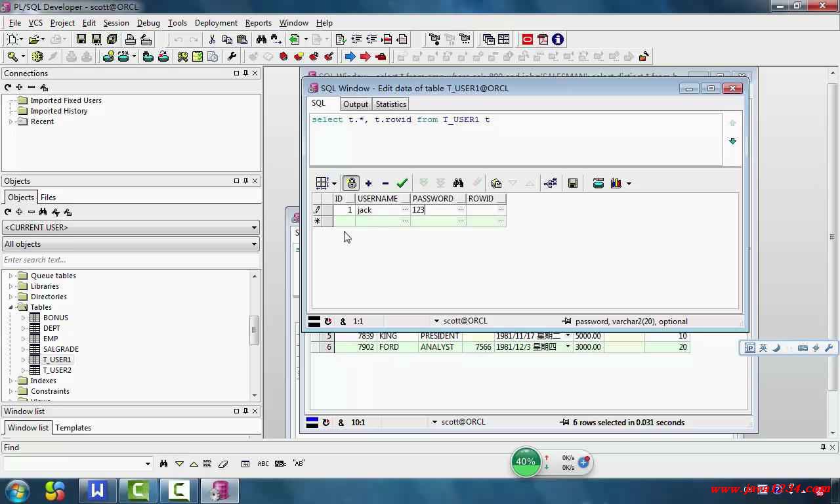
Task: Click the Preferences gear icon
Action: 37,56
